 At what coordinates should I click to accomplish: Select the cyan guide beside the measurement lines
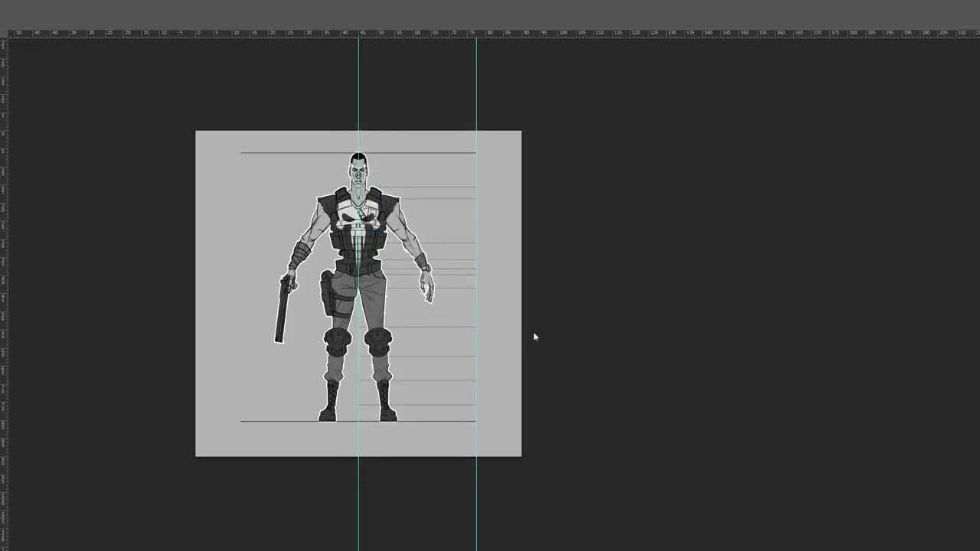[x=476, y=294]
